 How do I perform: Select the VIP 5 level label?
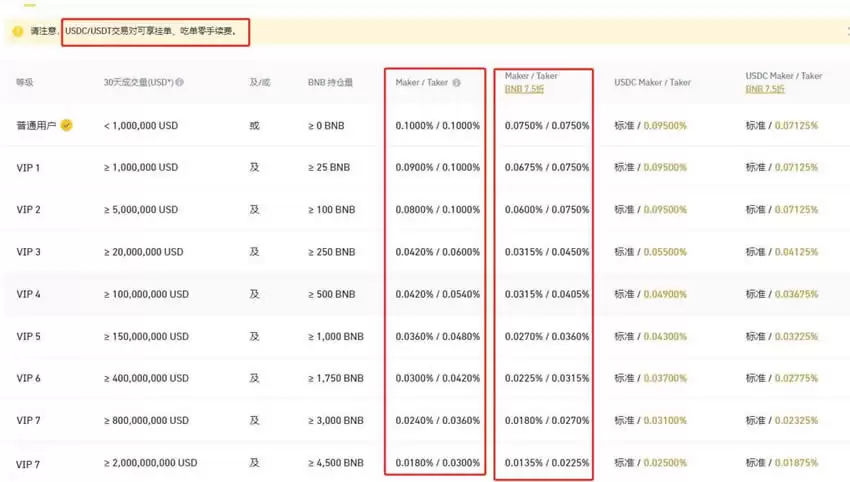pyautogui.click(x=29, y=337)
